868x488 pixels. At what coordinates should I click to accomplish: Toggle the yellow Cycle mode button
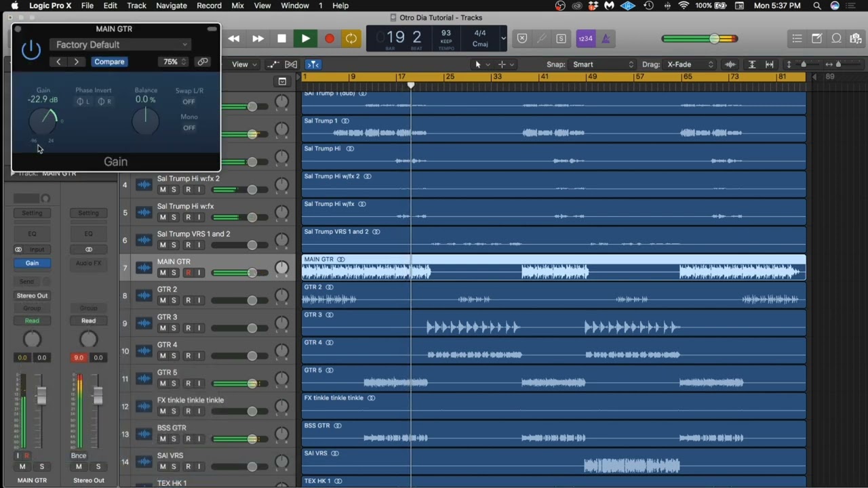[x=351, y=39]
